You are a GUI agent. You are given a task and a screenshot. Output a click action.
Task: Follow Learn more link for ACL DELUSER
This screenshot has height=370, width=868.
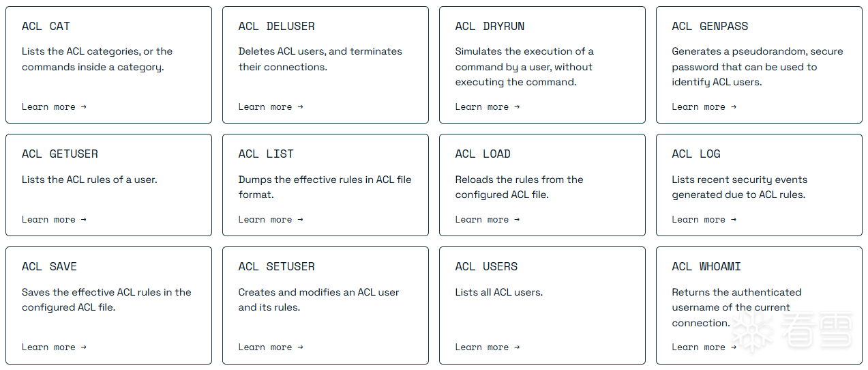(x=271, y=106)
